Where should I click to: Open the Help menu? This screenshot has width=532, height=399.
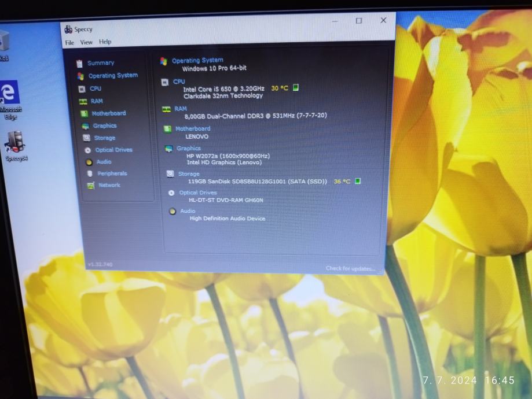pyautogui.click(x=105, y=42)
